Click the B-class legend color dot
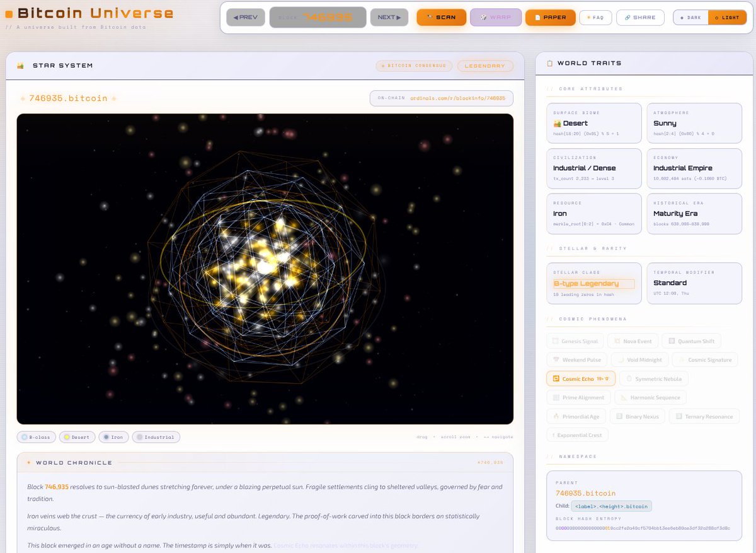756x553 pixels. [x=25, y=437]
